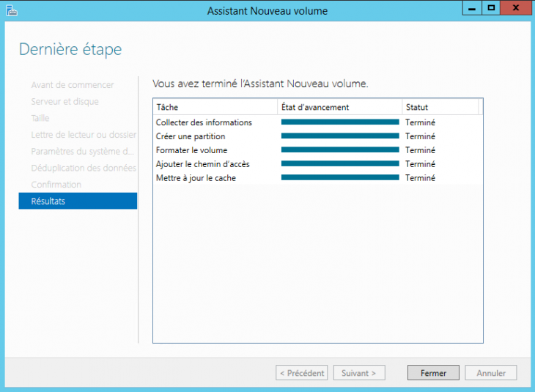Select the Collecter des informations row
Image resolution: width=535 pixels, height=392 pixels.
(x=204, y=122)
